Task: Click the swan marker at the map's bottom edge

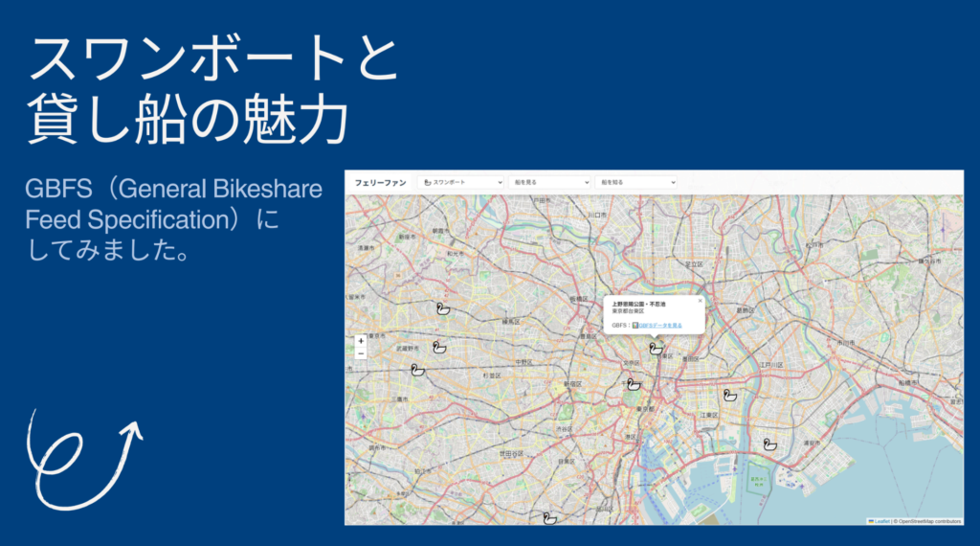Action: click(x=549, y=518)
